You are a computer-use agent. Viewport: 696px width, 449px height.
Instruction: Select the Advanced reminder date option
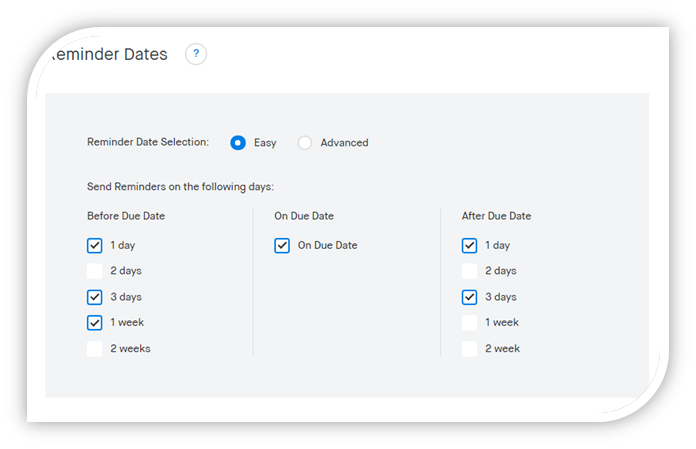(304, 143)
